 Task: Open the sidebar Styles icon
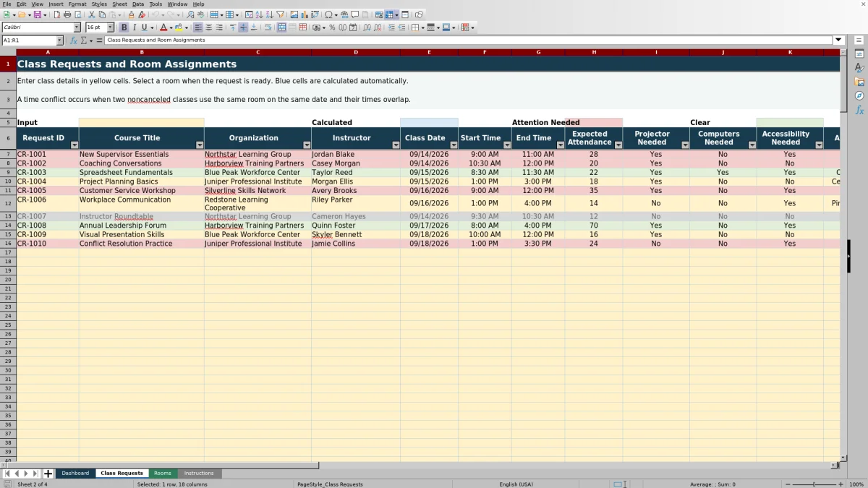859,68
